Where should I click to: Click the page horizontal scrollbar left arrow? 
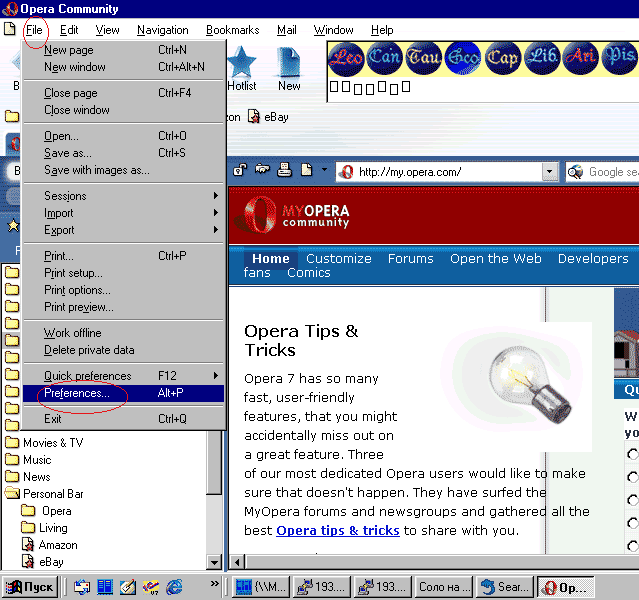237,562
